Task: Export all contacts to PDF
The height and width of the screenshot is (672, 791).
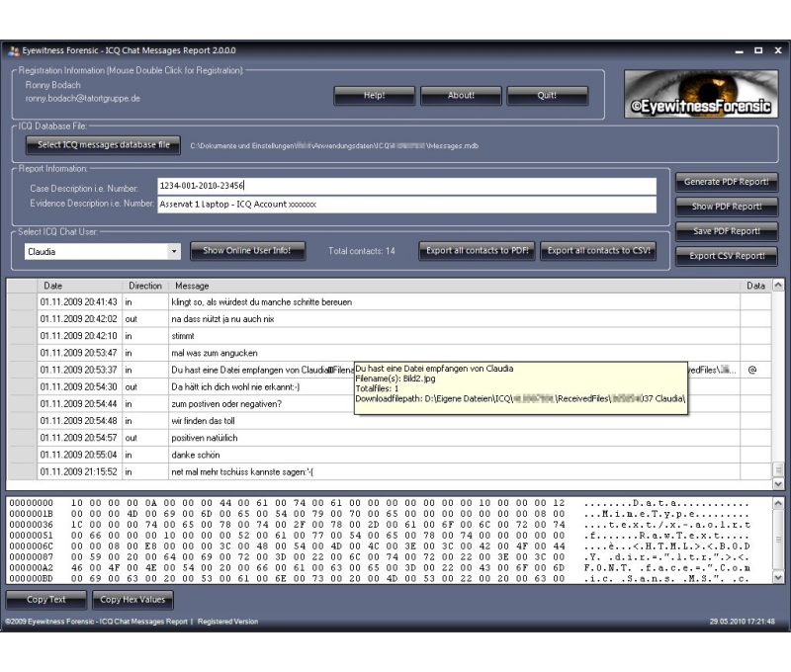Action: click(478, 251)
